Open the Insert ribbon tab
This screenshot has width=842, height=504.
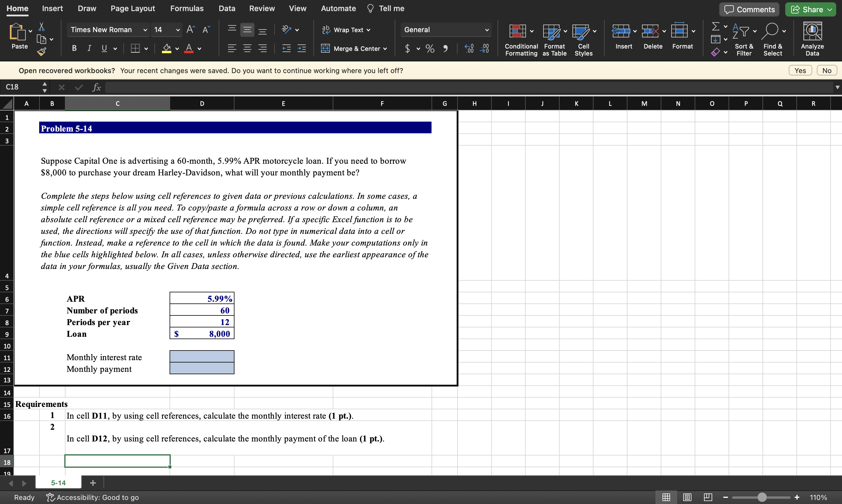tap(52, 8)
